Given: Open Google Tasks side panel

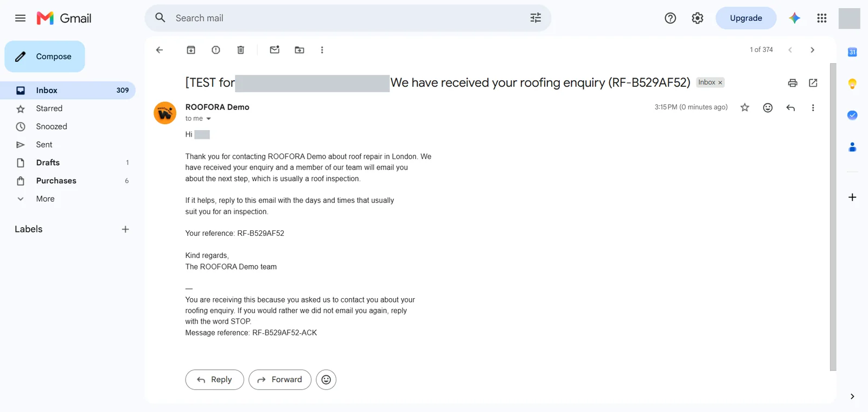Looking at the screenshot, I should (x=852, y=115).
